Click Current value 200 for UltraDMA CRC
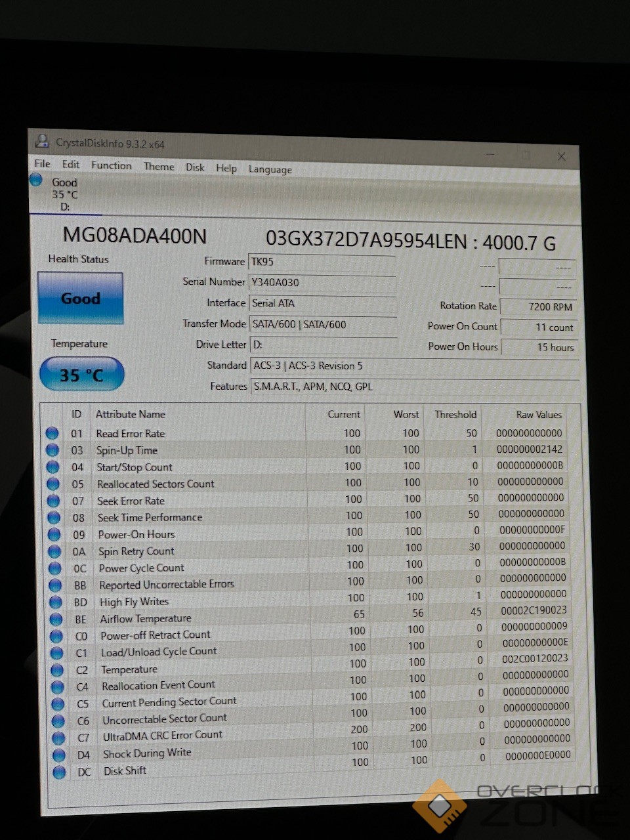630x840 pixels. [x=359, y=729]
